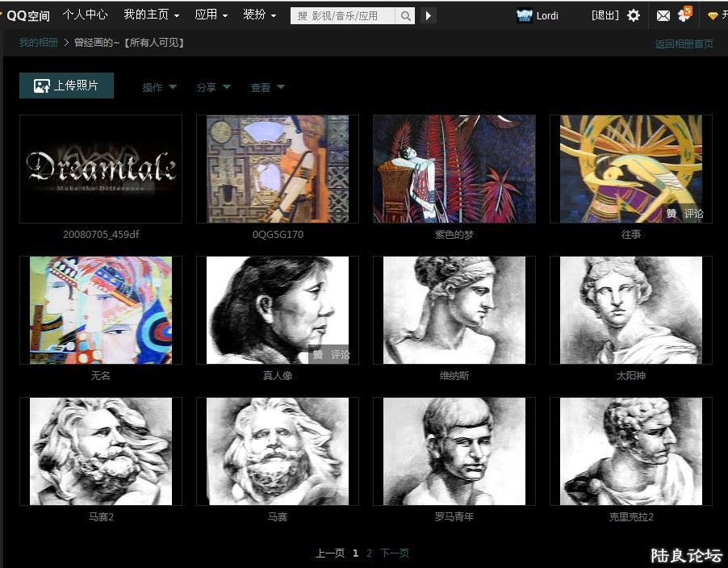Open the mail envelope icon
The image size is (728, 568).
[663, 15]
